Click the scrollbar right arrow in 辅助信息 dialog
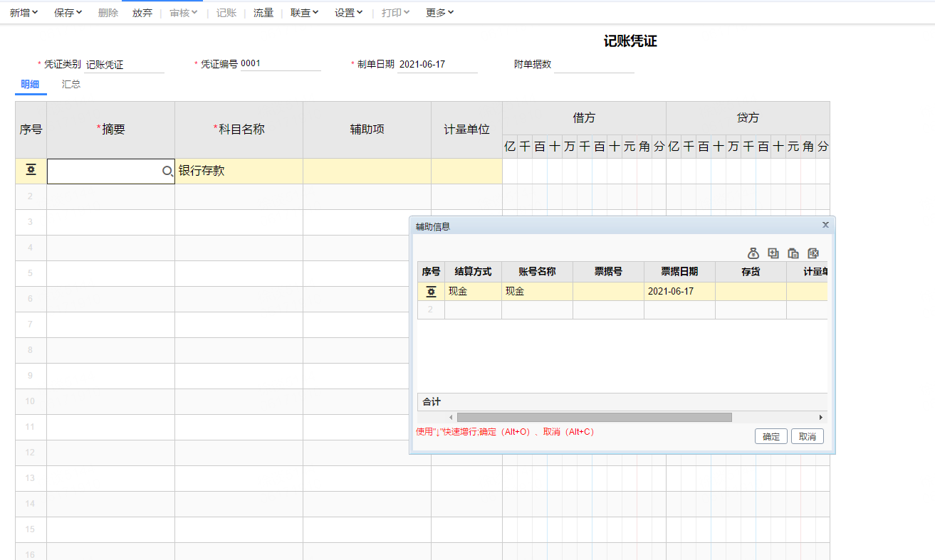Image resolution: width=935 pixels, height=560 pixels. pyautogui.click(x=820, y=418)
